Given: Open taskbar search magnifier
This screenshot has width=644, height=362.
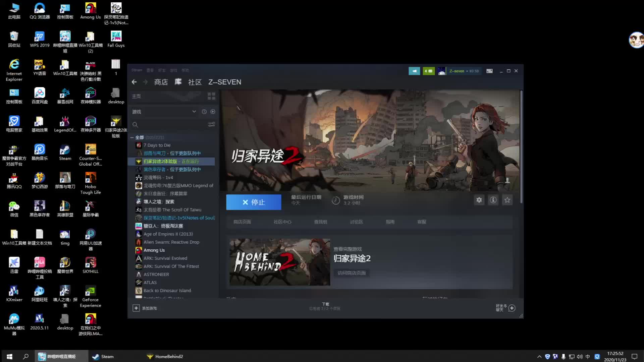Looking at the screenshot, I should 26,356.
